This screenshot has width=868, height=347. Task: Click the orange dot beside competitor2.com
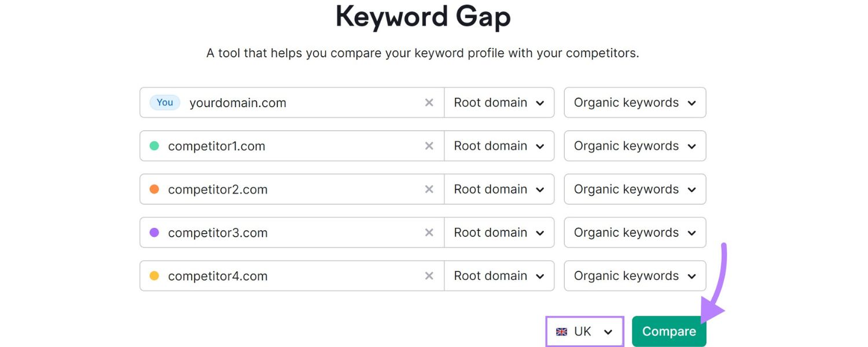154,189
